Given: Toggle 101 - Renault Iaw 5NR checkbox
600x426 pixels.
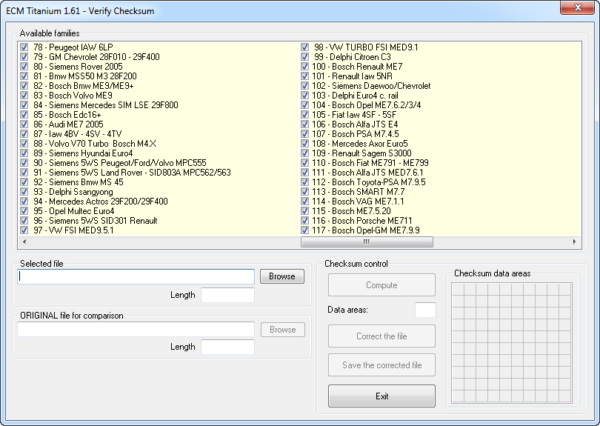Looking at the screenshot, I should tap(305, 76).
